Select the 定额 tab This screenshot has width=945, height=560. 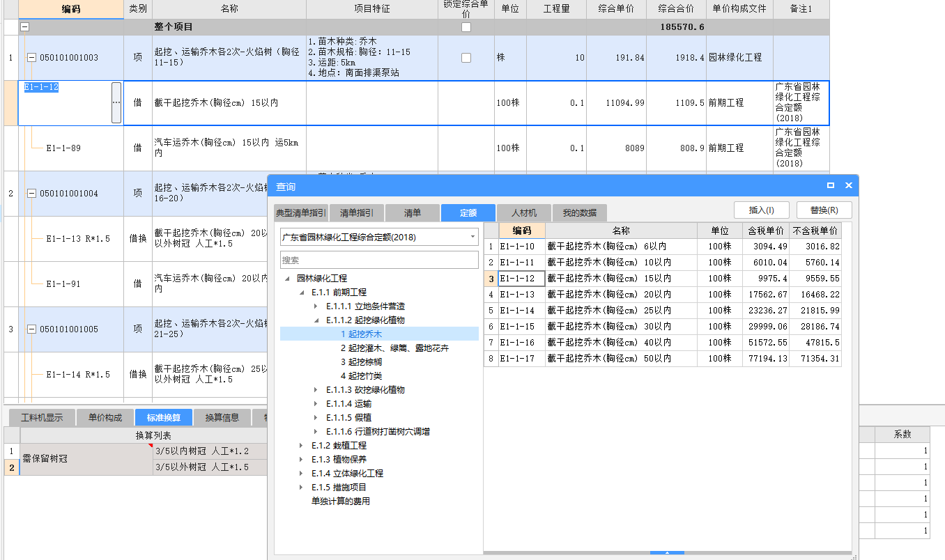coord(468,213)
